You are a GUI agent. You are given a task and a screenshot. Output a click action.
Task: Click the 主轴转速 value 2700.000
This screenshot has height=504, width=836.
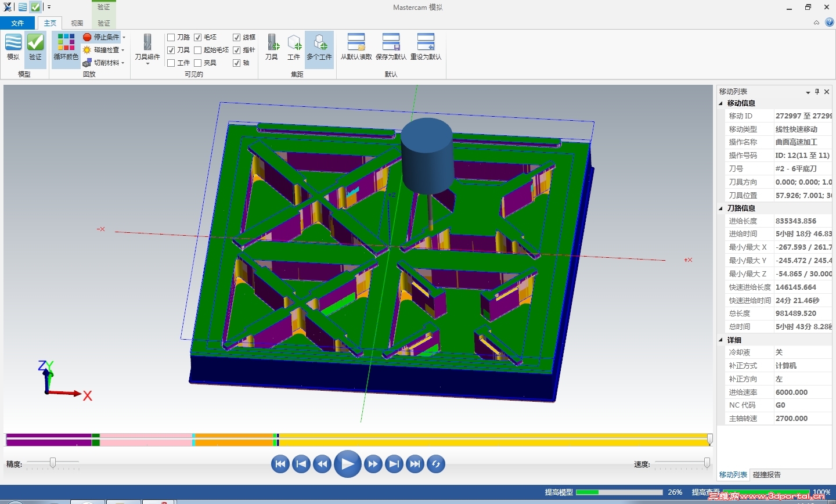pyautogui.click(x=791, y=419)
